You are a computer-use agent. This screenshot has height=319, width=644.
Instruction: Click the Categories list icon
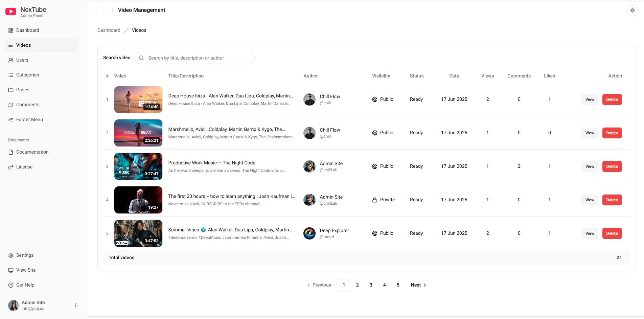tap(11, 75)
